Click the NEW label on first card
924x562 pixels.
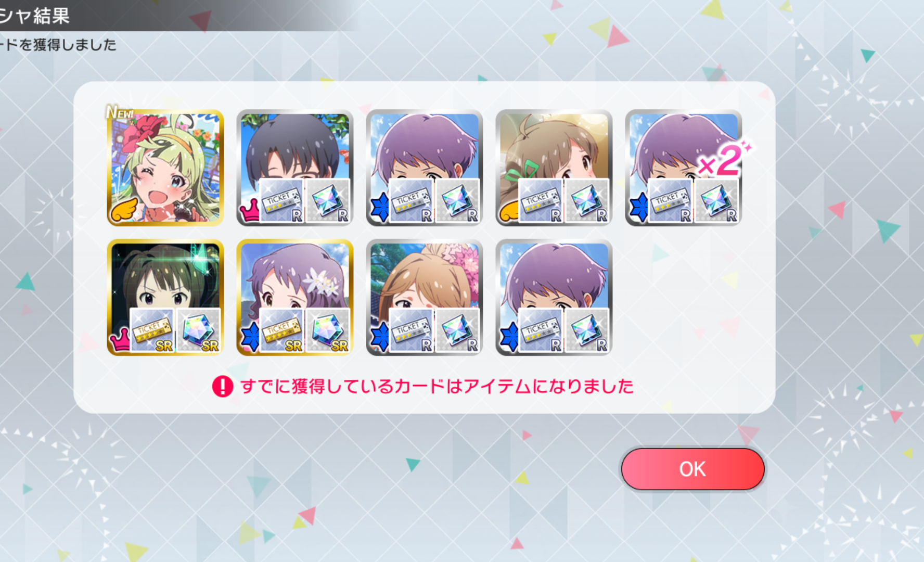pos(120,112)
